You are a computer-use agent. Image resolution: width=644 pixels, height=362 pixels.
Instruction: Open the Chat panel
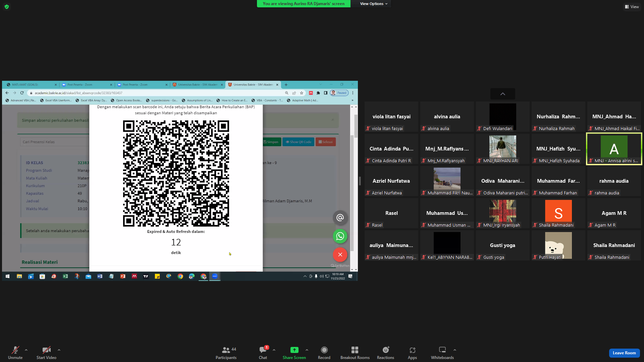tap(263, 353)
